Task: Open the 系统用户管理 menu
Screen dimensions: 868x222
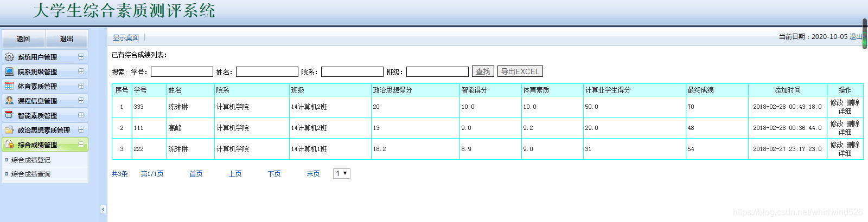Action: (x=45, y=57)
